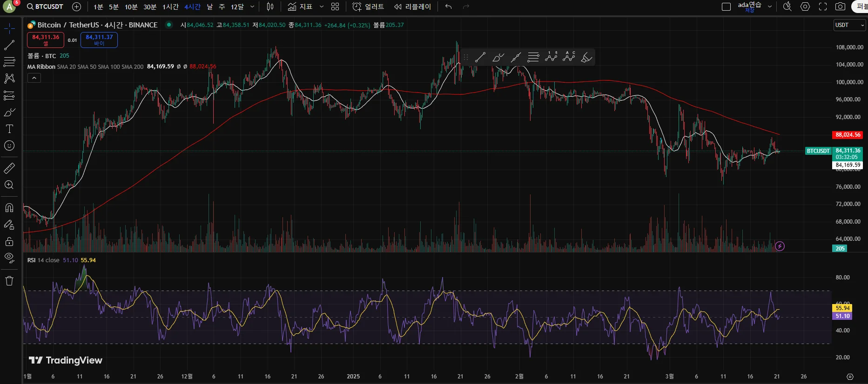Image resolution: width=868 pixels, height=384 pixels.
Task: Switch to the 1시간 timeframe
Action: [x=170, y=7]
